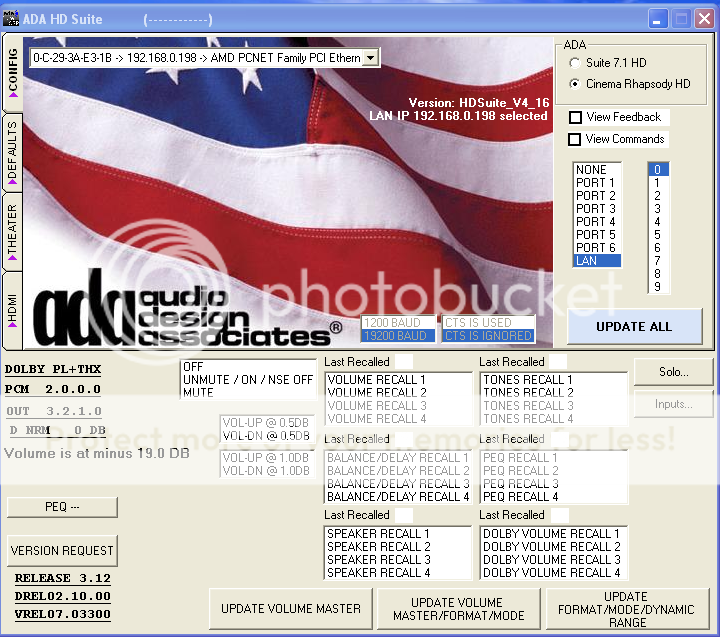Image resolution: width=720 pixels, height=637 pixels.
Task: Go to the HDMI side tab
Action: coord(12,302)
